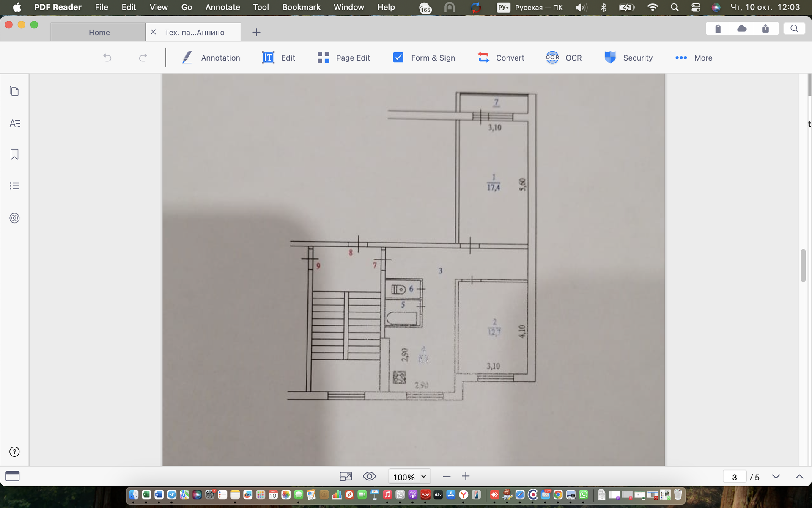
Task: Click the undo arrow icon
Action: [107, 58]
